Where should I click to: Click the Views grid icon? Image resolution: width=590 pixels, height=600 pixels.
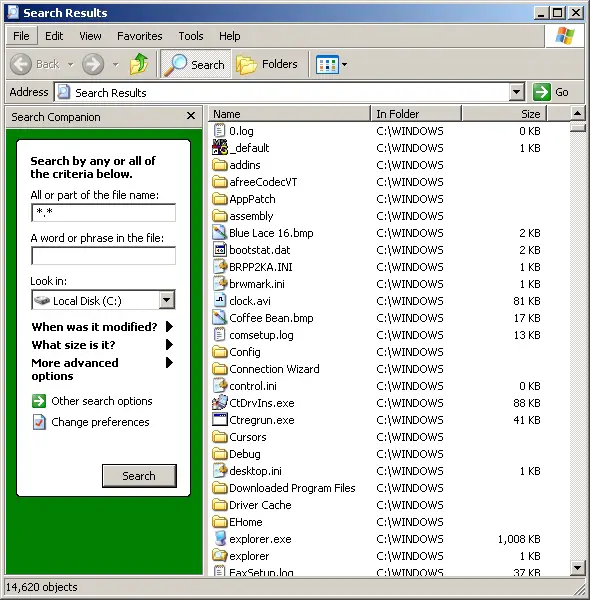327,64
